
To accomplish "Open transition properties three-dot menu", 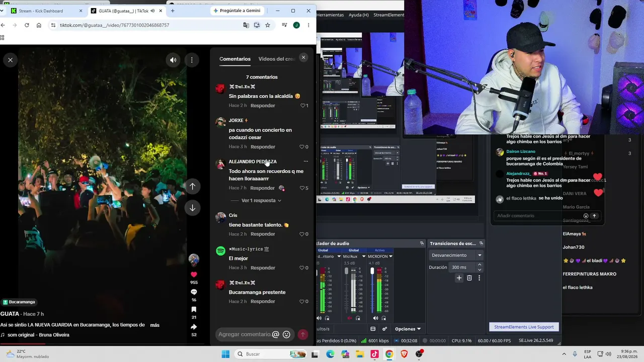I will [479, 278].
